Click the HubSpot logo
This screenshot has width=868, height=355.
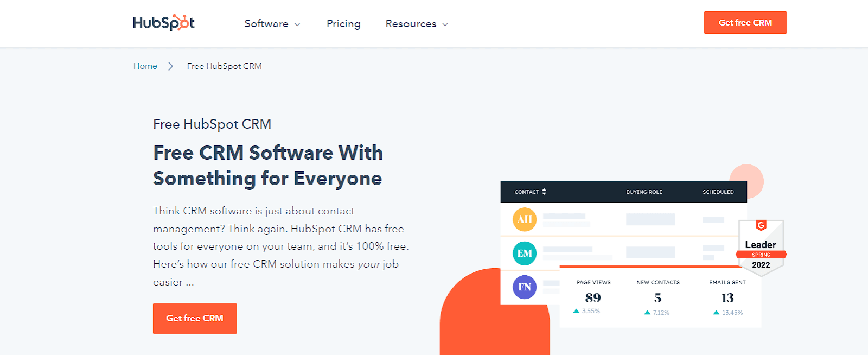[163, 23]
